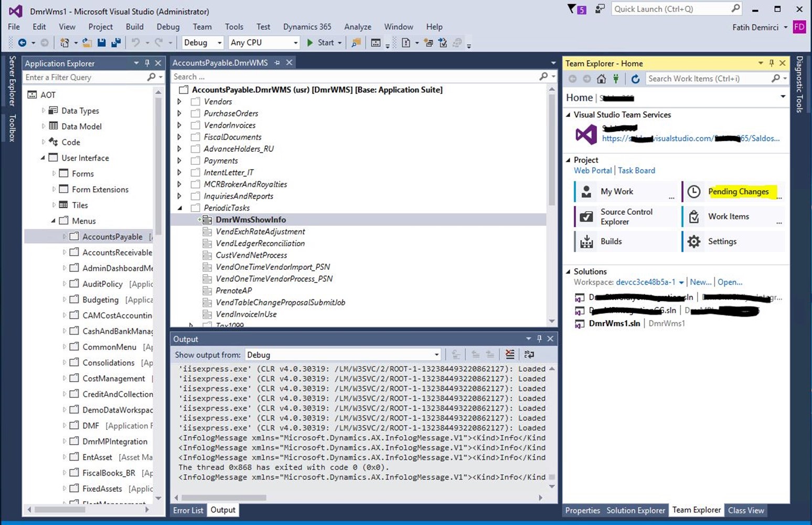Click the Application Explorer filter search icon
Image resolution: width=812 pixels, height=525 pixels.
pyautogui.click(x=152, y=77)
